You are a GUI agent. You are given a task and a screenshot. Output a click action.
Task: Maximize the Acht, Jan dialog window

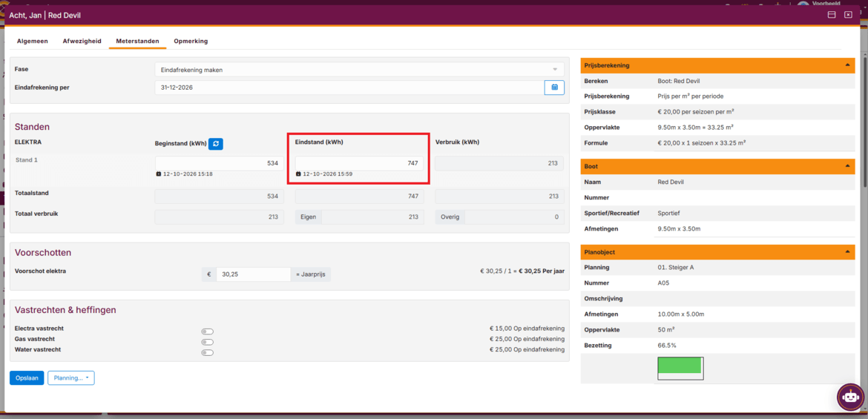832,15
